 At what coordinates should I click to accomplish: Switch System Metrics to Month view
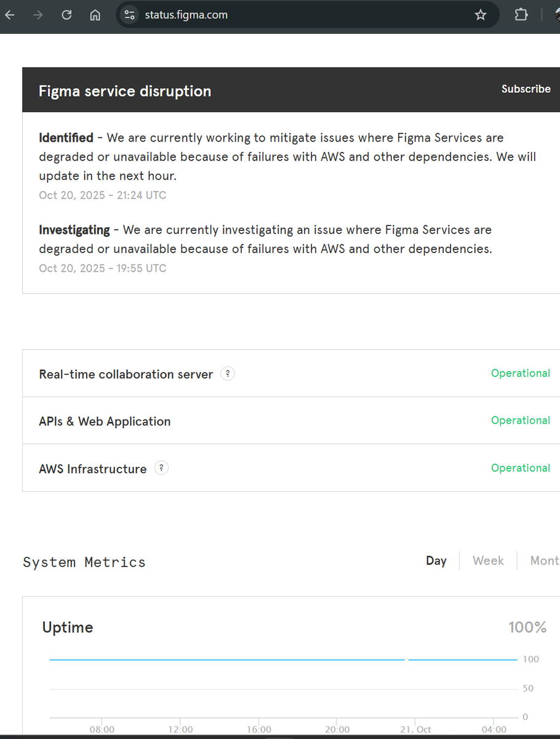click(x=545, y=561)
